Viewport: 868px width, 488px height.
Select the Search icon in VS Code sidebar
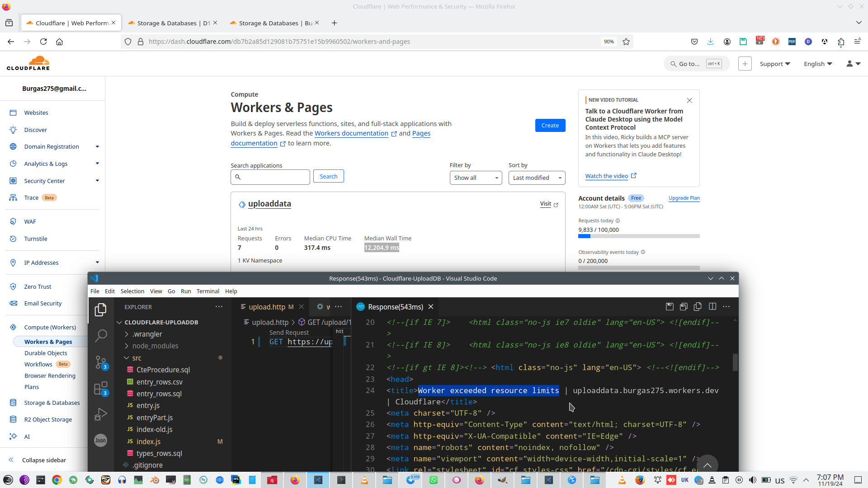pyautogui.click(x=101, y=336)
